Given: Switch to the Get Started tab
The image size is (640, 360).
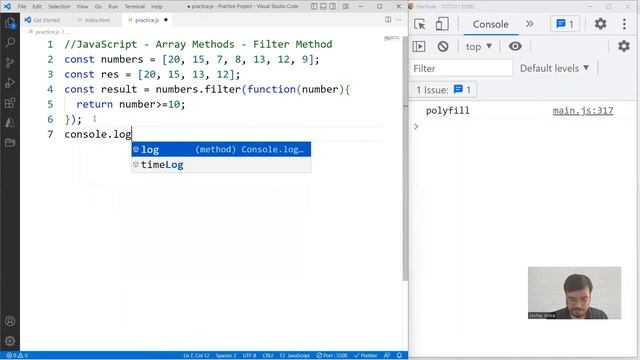Looking at the screenshot, I should (x=42, y=20).
